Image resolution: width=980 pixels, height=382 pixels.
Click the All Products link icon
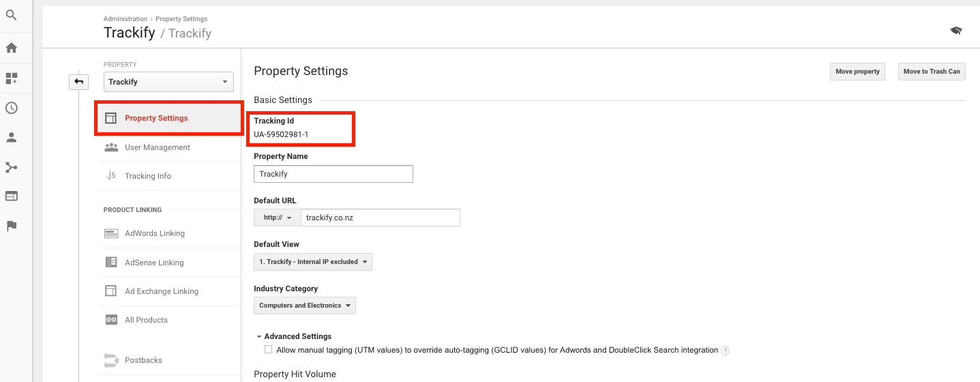tap(110, 319)
